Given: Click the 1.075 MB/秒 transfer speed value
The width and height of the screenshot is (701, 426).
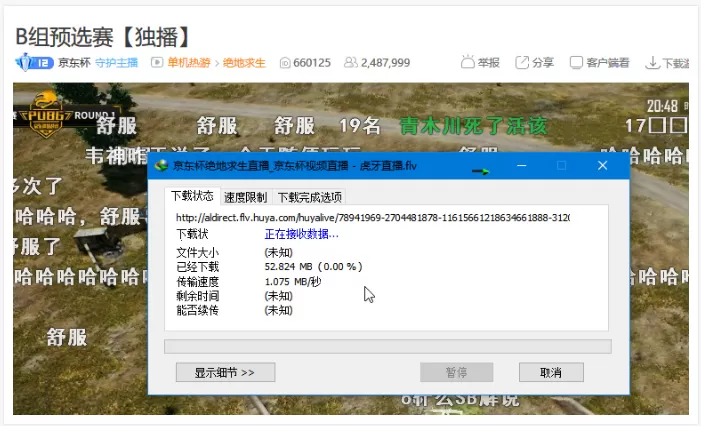Looking at the screenshot, I should [293, 282].
